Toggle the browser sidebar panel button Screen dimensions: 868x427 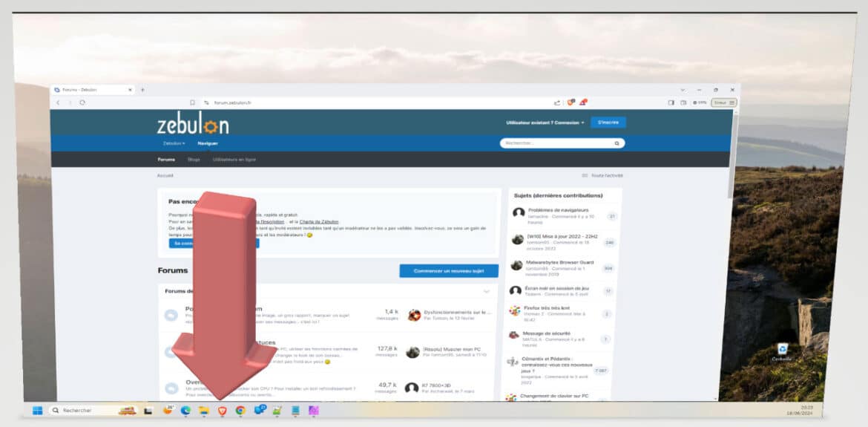point(671,102)
